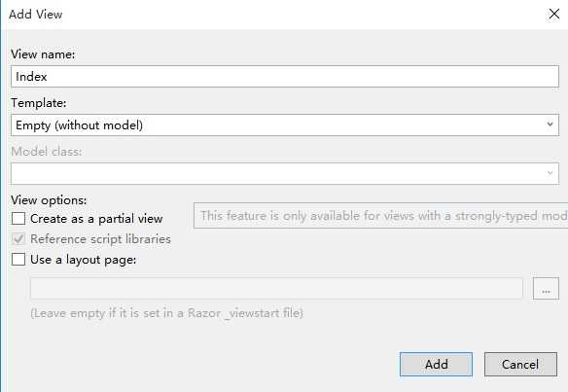Toggle the Reference script libraries checkbox
Image resolution: width=568 pixels, height=392 pixels.
18,239
